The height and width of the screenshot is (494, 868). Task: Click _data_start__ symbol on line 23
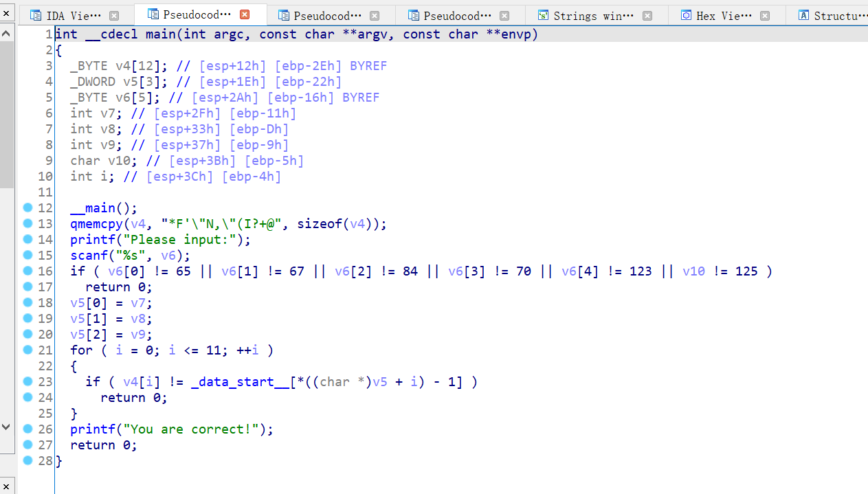point(240,382)
